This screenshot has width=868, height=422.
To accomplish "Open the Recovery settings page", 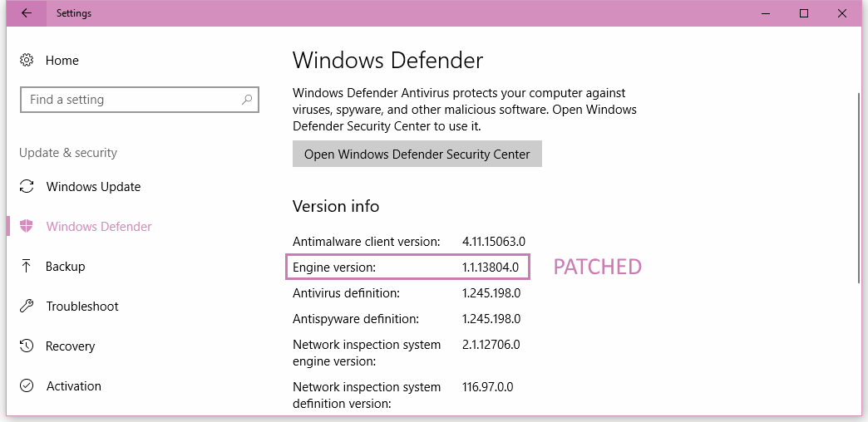I will pyautogui.click(x=70, y=346).
